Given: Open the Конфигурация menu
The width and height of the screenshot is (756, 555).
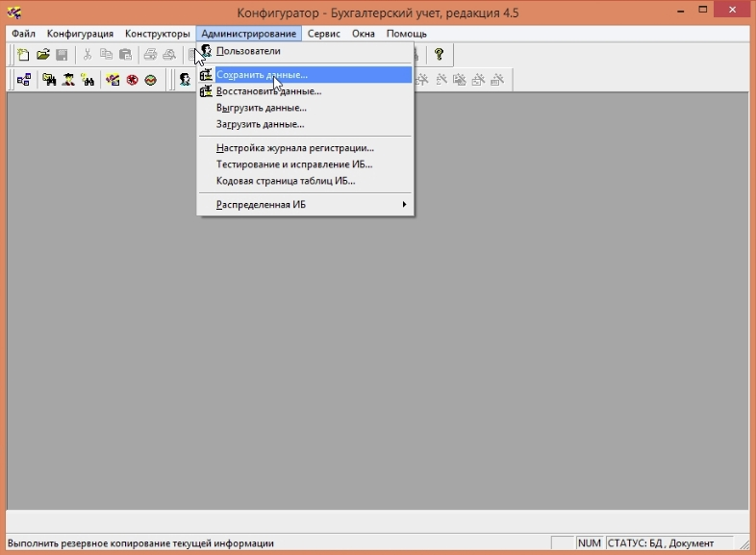Looking at the screenshot, I should click(x=80, y=34).
